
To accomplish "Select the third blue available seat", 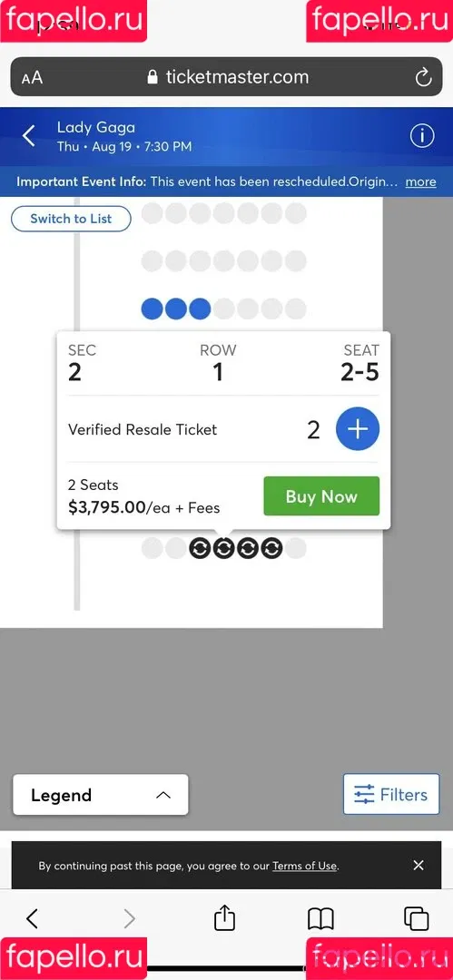I will click(x=200, y=309).
